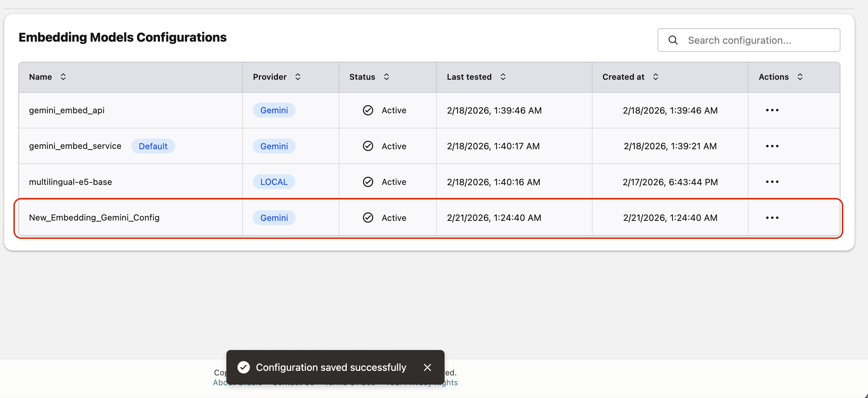The height and width of the screenshot is (398, 868).
Task: Sort table by Provider column
Action: click(x=298, y=77)
